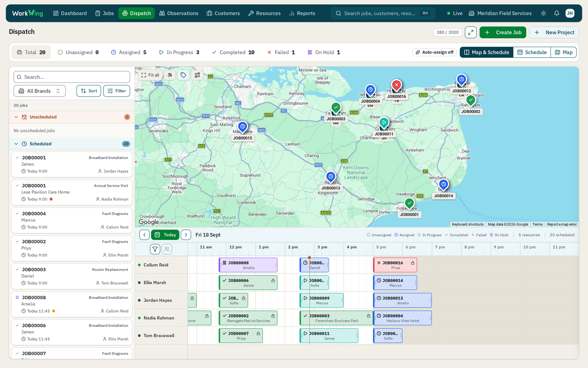Toggle Unassigned in the schedule legend
Screen dimensions: 588x368
coord(379,235)
